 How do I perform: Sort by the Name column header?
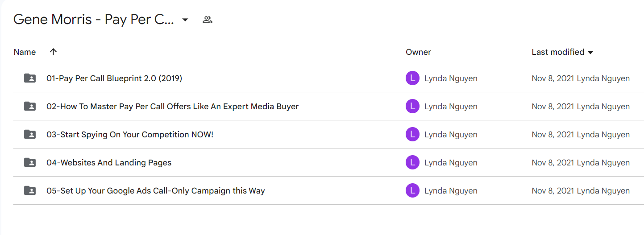(25, 52)
